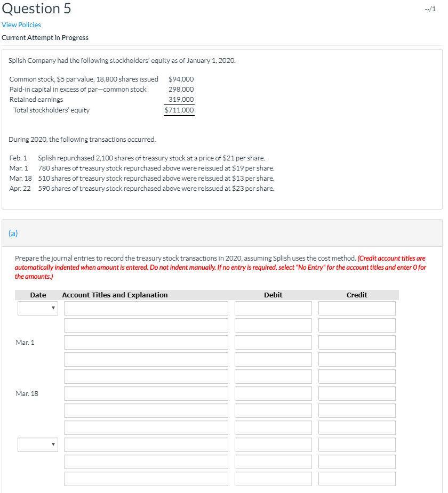Open the bottom Date dropdown selector

(x=37, y=444)
